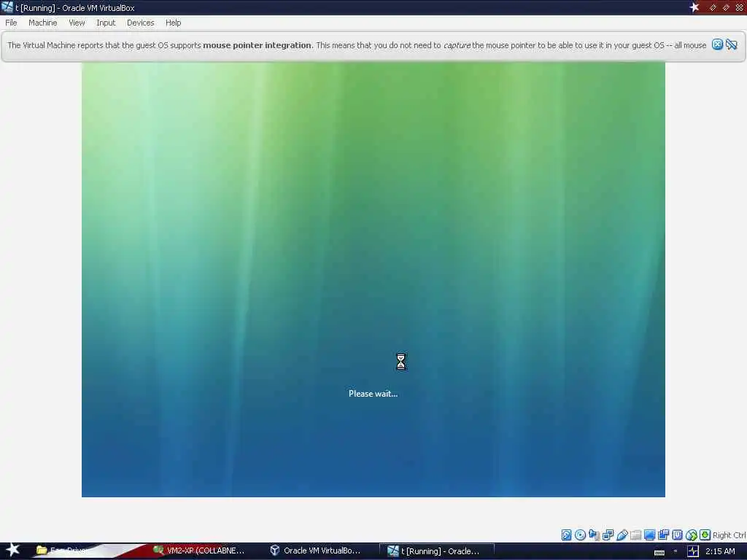Click the t [Running] taskbar item

pos(437,551)
